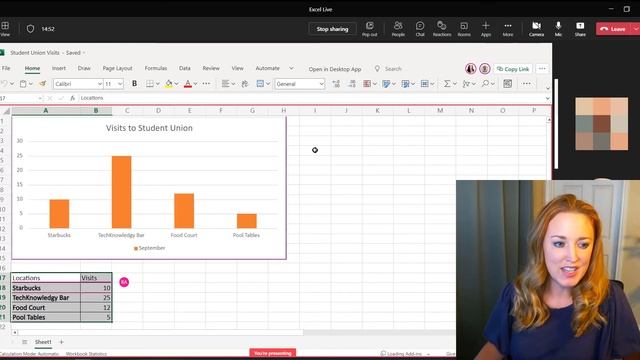Image resolution: width=640 pixels, height=360 pixels.
Task: Expand the Name Box dropdown arrow
Action: [x=40, y=98]
